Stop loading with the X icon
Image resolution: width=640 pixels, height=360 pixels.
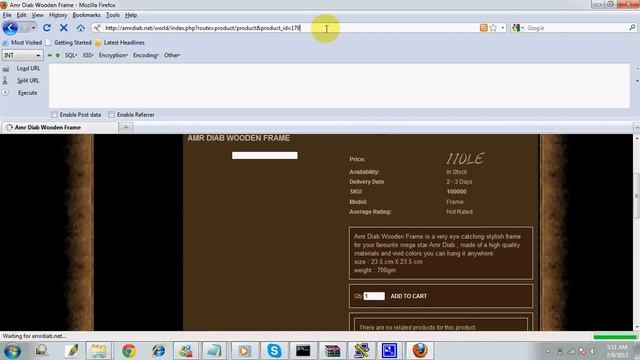point(64,28)
